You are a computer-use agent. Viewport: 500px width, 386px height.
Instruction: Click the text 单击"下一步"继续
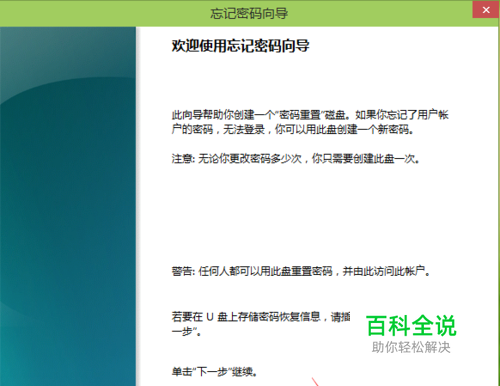pos(214,371)
